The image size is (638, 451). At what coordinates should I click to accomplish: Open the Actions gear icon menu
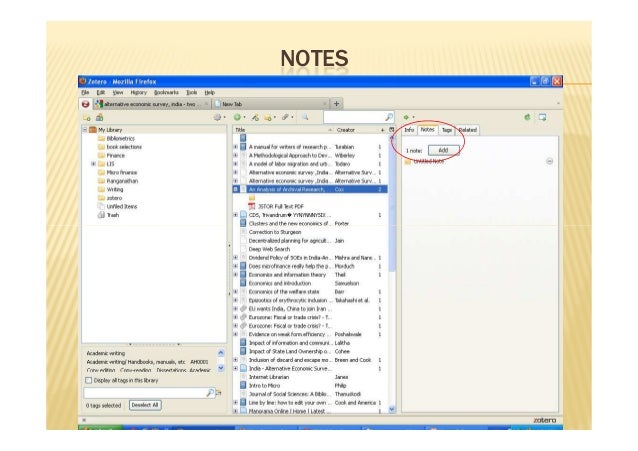[218, 117]
